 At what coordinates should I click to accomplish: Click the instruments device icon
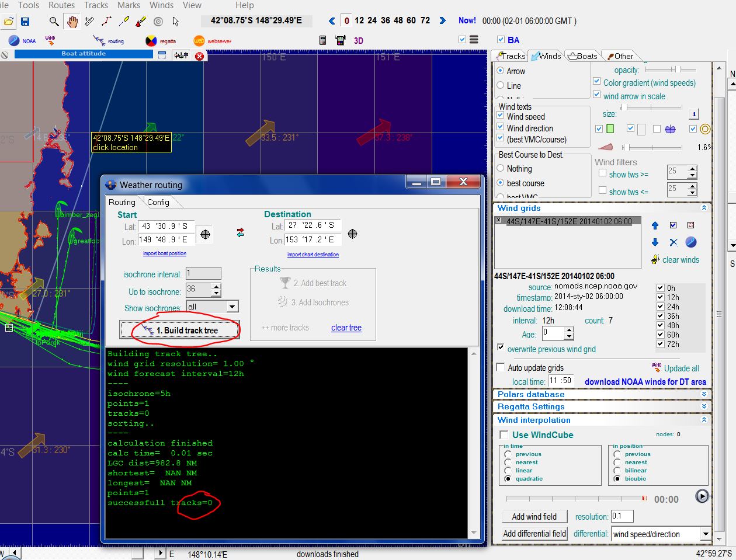coord(341,40)
